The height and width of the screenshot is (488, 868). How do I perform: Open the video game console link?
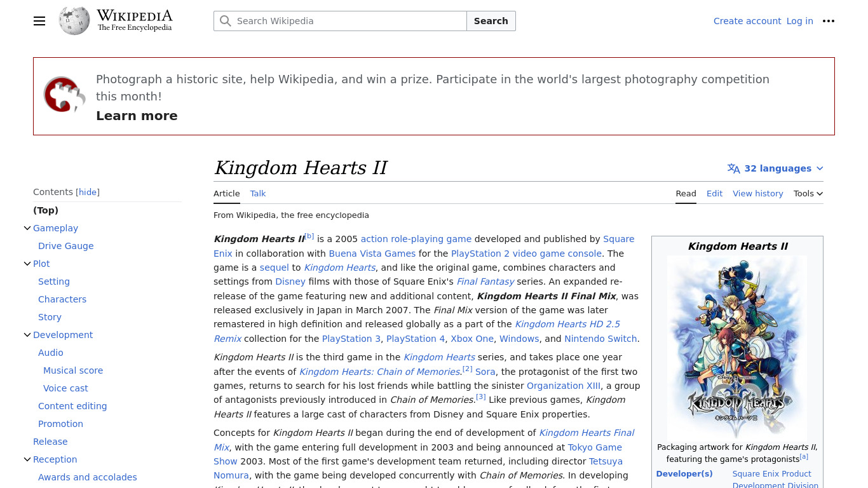click(557, 254)
